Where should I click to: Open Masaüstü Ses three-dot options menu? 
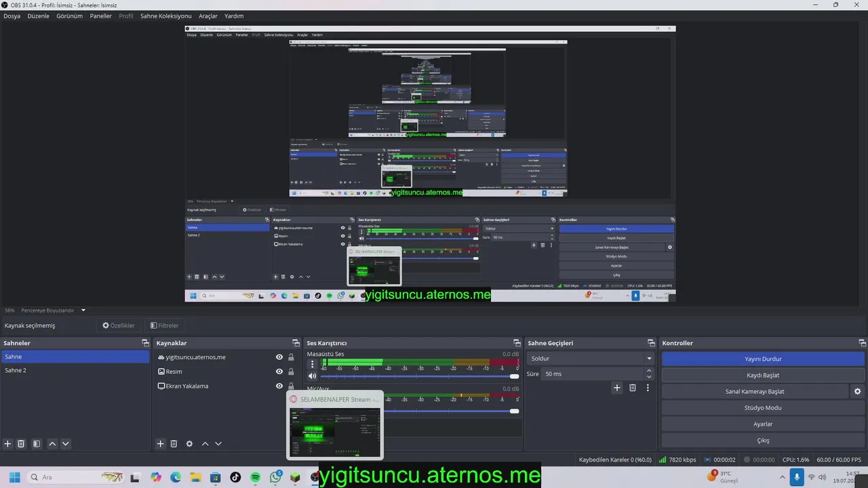(313, 365)
